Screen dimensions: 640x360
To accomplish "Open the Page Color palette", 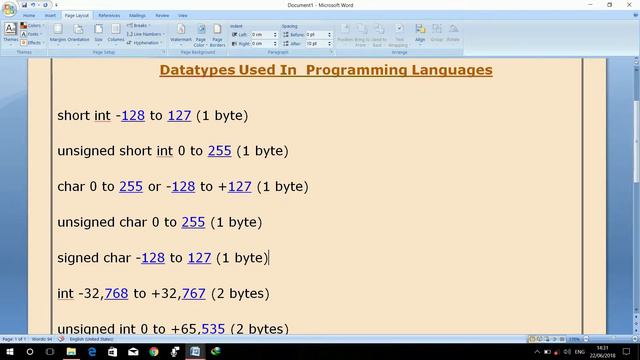I will (200, 35).
